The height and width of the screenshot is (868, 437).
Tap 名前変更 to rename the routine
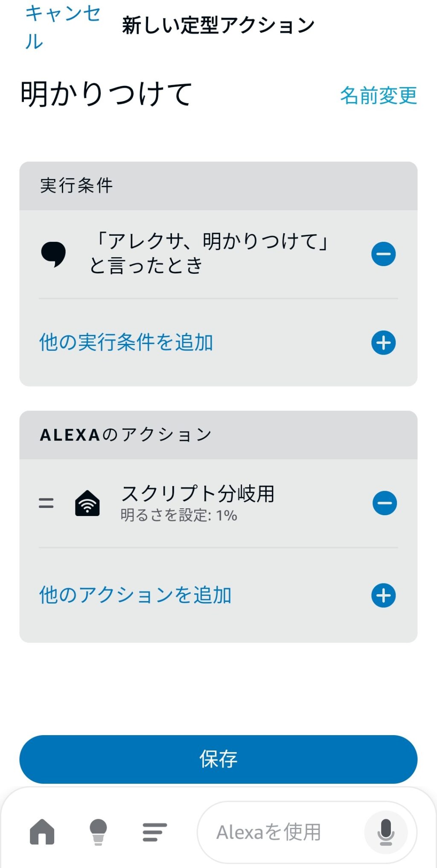378,95
